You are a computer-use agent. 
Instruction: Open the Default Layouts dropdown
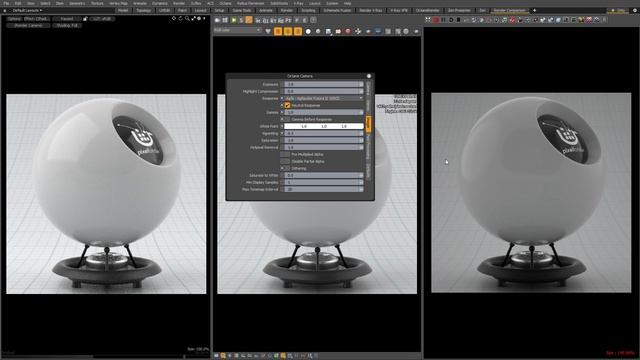(x=27, y=10)
